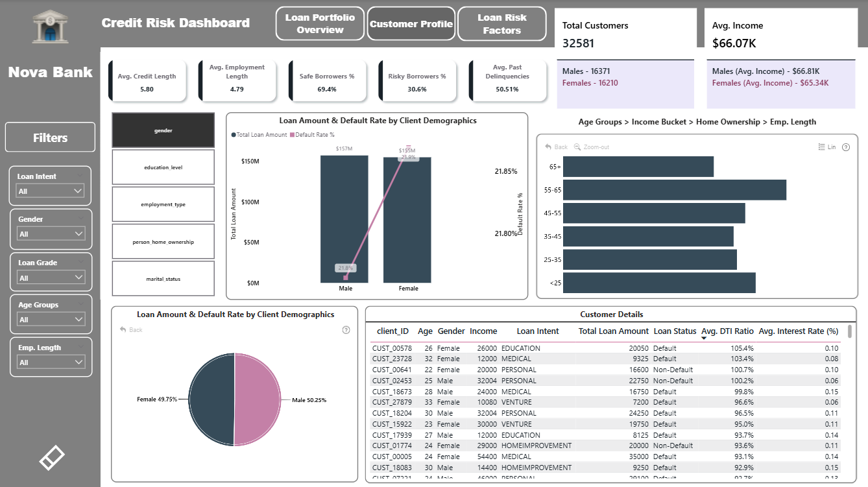Screen dimensions: 868x487
Task: Click the Nova Bank building logo icon
Action: 50,27
